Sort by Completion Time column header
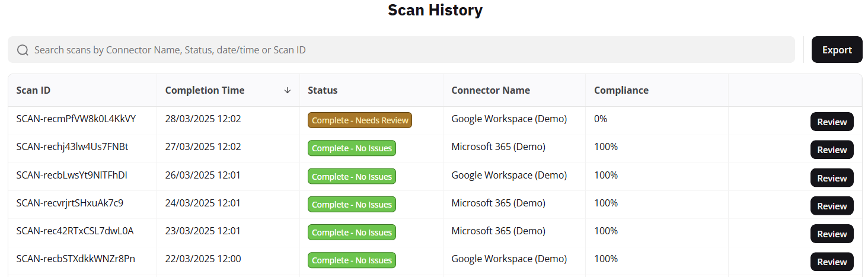 pos(205,90)
